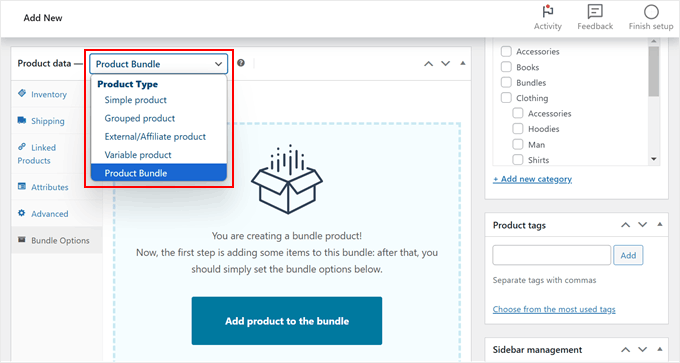
Task: Click the category list scroll down arrow
Action: [654, 159]
